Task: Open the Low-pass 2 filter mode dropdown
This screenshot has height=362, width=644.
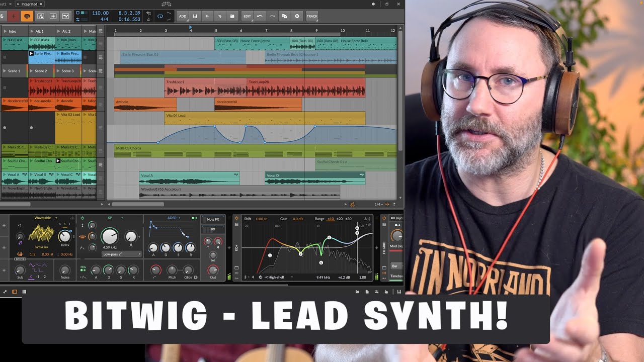Action: pyautogui.click(x=121, y=254)
